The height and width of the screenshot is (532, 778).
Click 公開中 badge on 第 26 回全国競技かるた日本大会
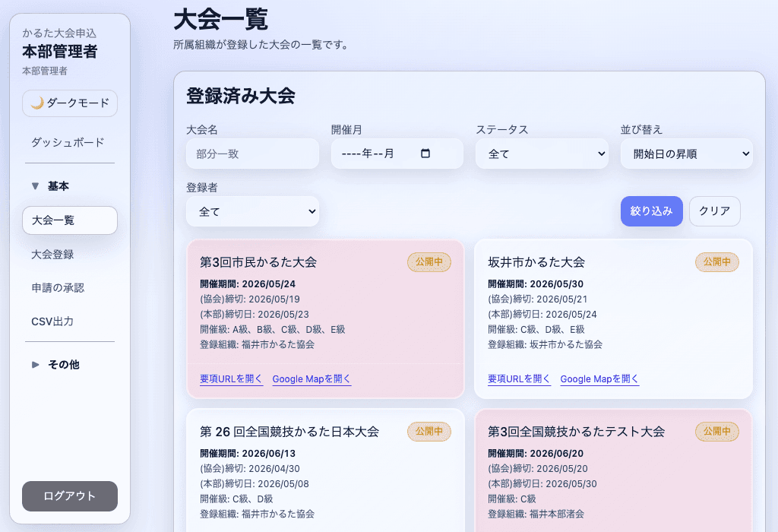[429, 431]
